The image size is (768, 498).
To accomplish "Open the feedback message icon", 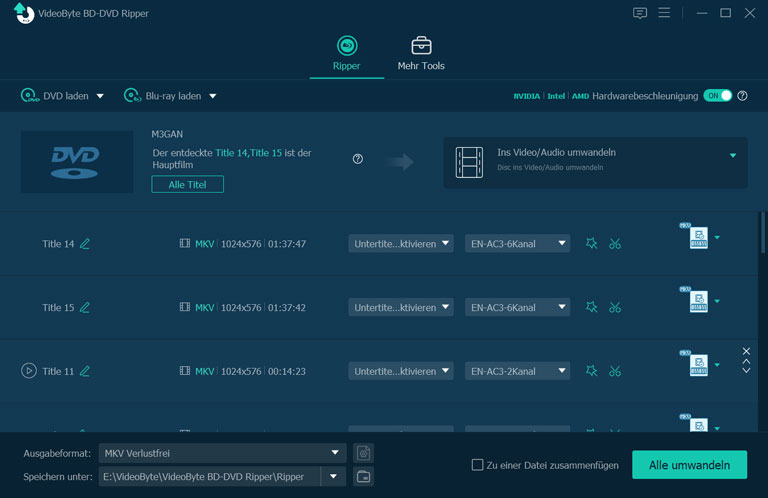I will click(640, 13).
